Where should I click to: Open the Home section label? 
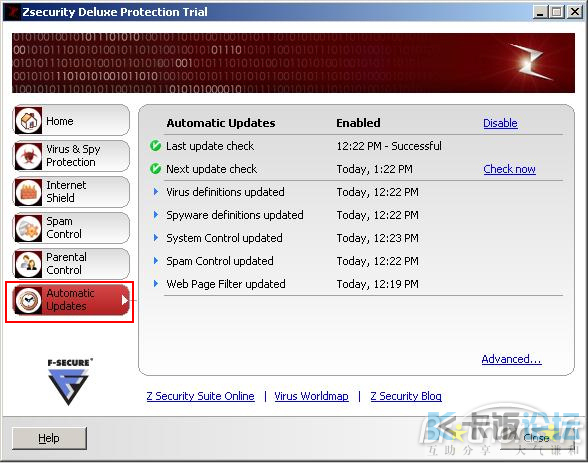coord(60,121)
